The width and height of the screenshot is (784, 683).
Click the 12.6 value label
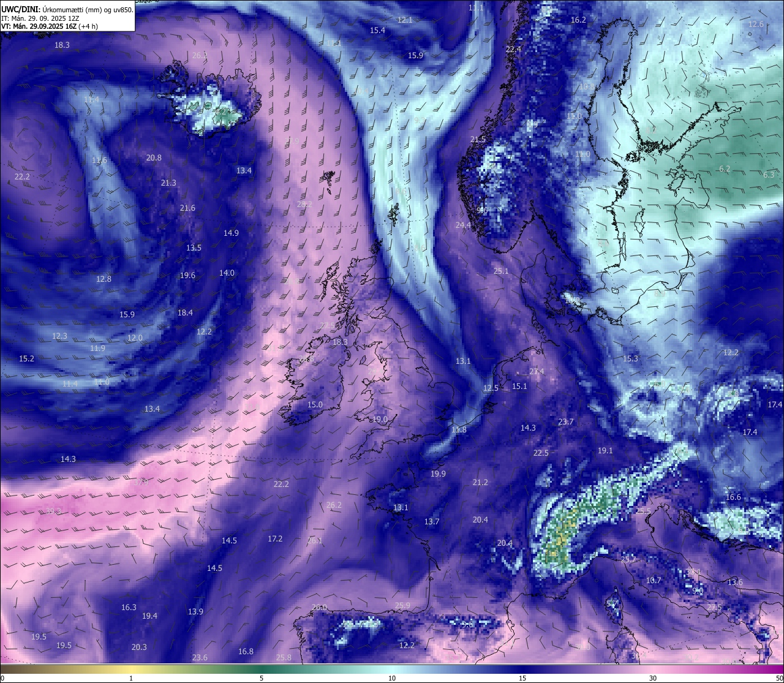[756, 24]
